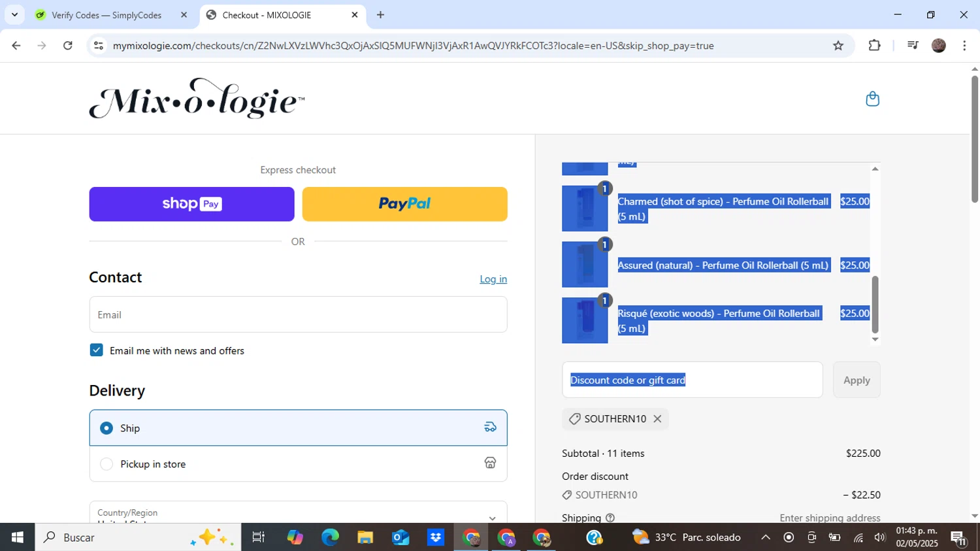The height and width of the screenshot is (551, 980).
Task: Open the notification center icon
Action: [x=959, y=537]
